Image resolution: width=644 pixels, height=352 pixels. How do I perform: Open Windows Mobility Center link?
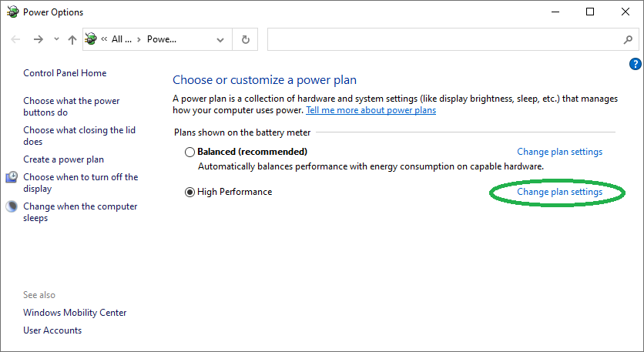pyautogui.click(x=75, y=313)
